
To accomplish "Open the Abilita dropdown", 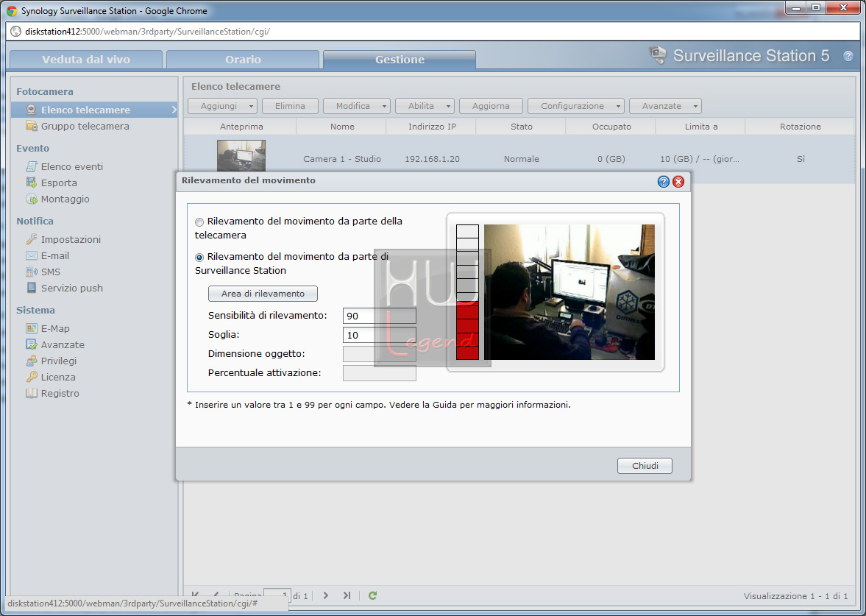I will (x=425, y=106).
